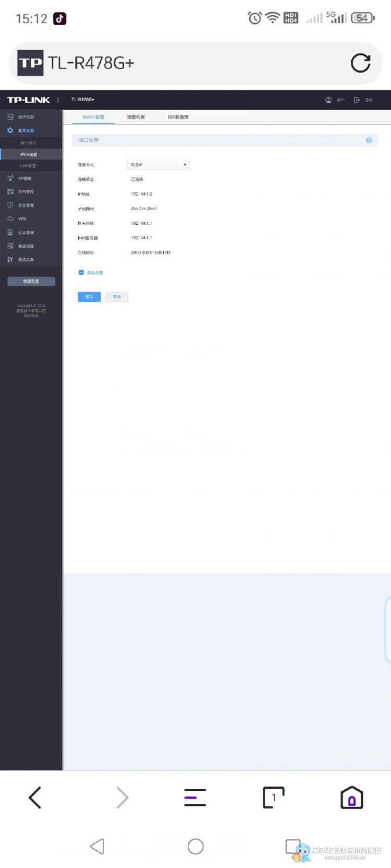Screen dimensions: 391x868
Task: Click the 基本设置 gear icon
Action: (x=10, y=130)
